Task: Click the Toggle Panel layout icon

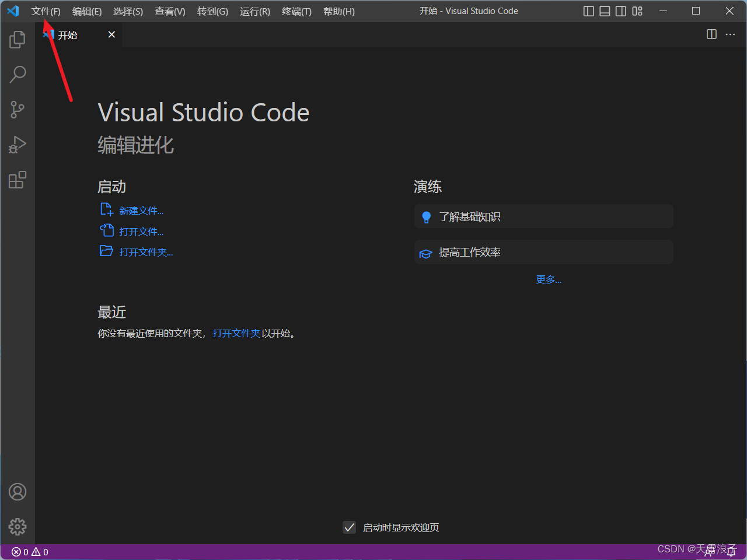Action: coord(605,10)
